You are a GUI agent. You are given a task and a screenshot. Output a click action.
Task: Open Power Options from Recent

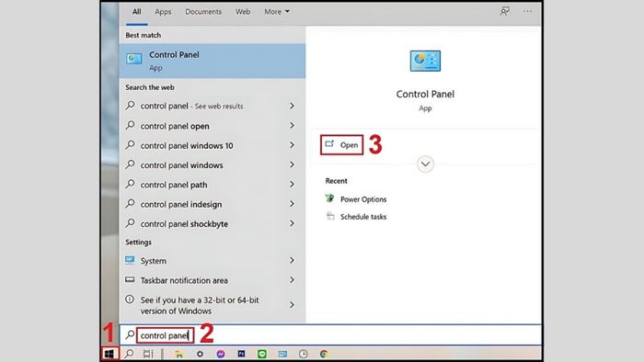tap(363, 199)
